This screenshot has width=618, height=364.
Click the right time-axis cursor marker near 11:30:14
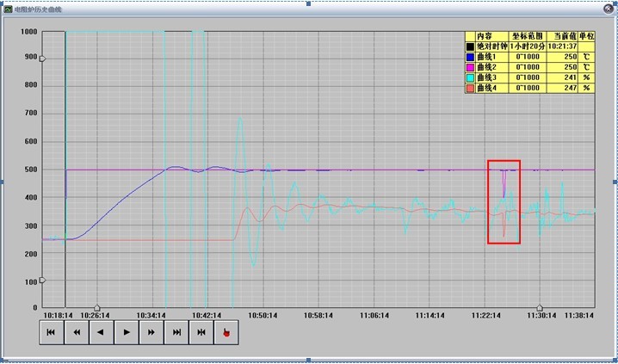[x=540, y=307]
